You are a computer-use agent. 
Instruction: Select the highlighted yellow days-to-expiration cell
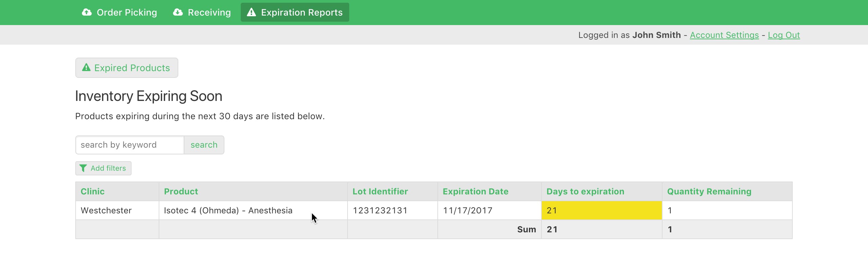pyautogui.click(x=601, y=210)
